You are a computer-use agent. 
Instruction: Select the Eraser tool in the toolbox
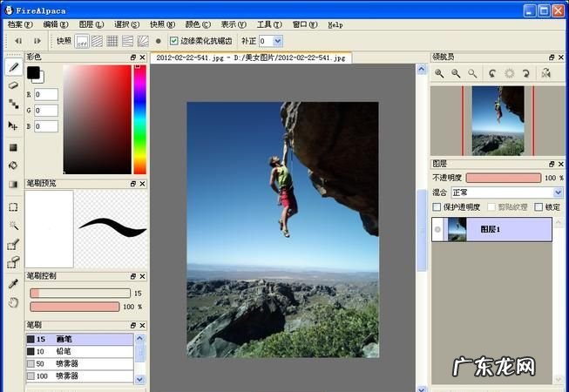pos(13,85)
